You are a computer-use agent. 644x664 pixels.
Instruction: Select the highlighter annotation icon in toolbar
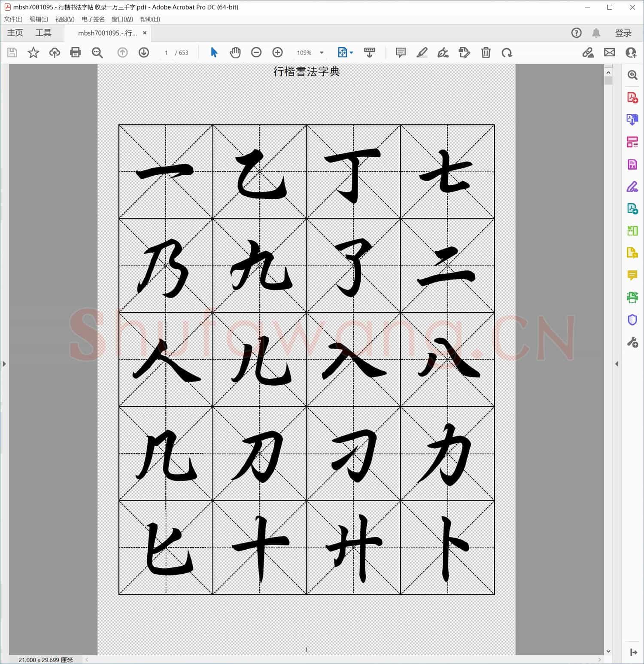coord(422,52)
